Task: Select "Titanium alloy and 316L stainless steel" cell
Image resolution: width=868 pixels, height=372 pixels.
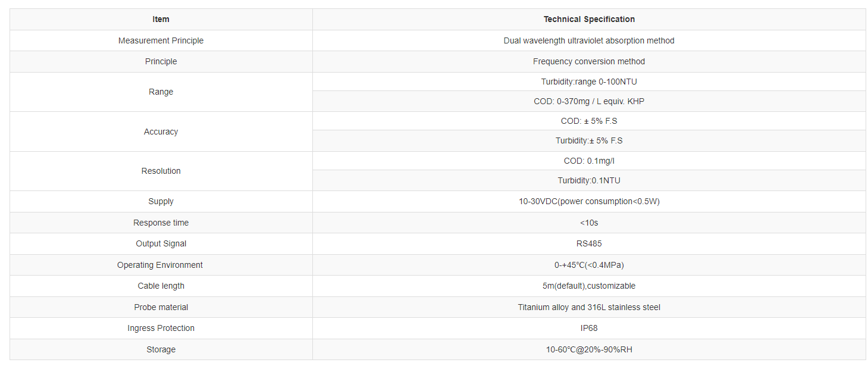Action: (x=589, y=307)
